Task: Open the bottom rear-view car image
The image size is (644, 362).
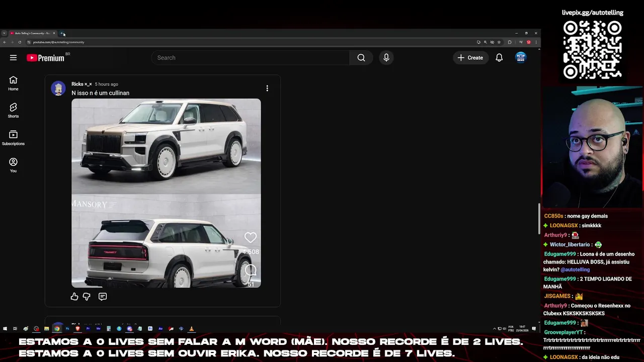Action: click(166, 241)
